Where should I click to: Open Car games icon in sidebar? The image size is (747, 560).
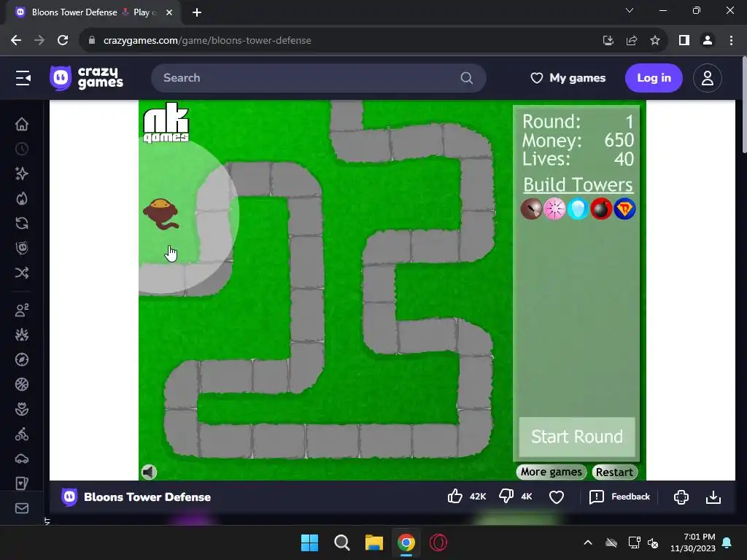point(22,459)
